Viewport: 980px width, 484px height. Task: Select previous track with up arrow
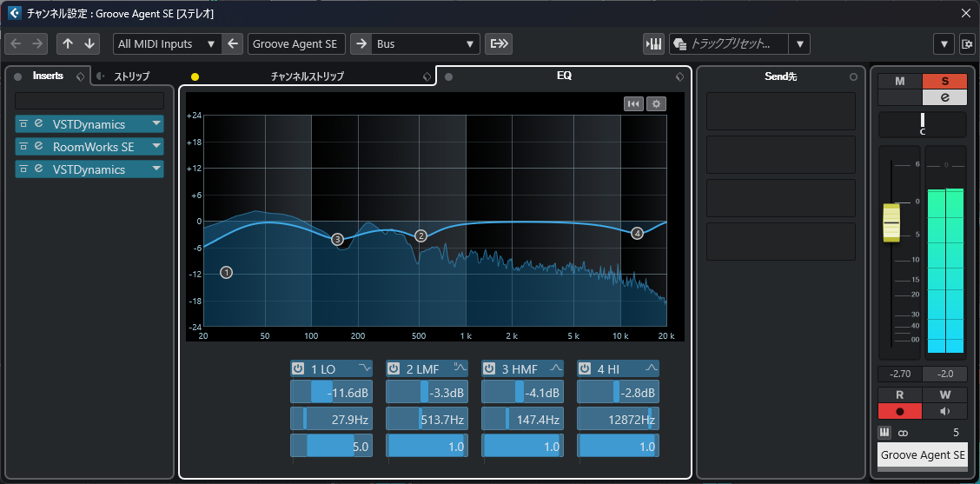68,43
